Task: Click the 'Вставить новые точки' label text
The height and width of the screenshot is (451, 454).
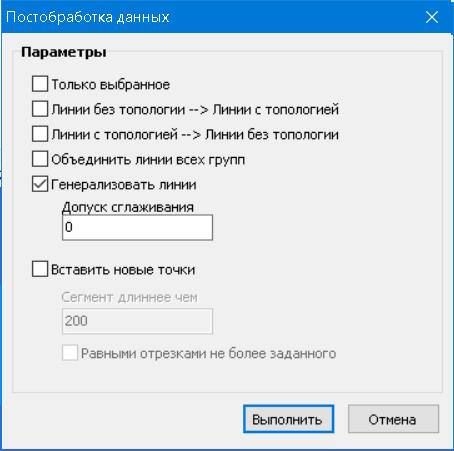Action: point(123,269)
